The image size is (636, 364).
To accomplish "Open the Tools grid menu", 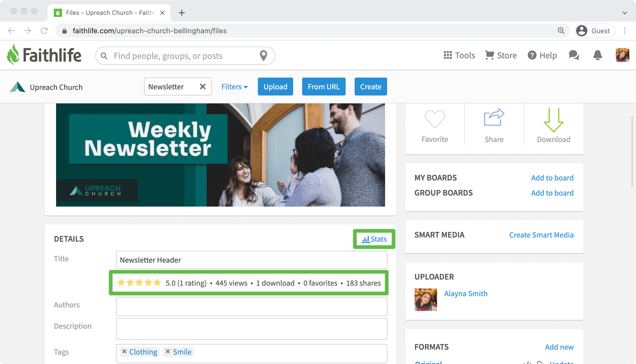I will 459,55.
